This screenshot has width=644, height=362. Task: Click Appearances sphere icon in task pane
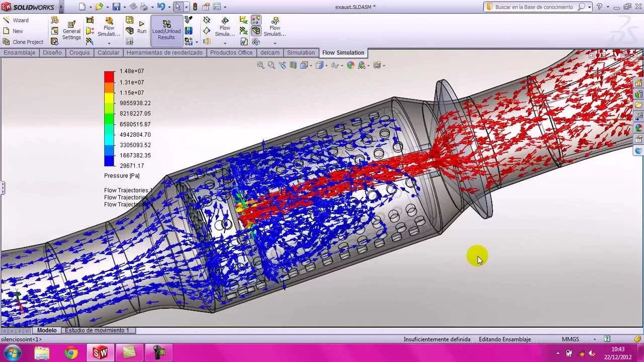click(638, 128)
